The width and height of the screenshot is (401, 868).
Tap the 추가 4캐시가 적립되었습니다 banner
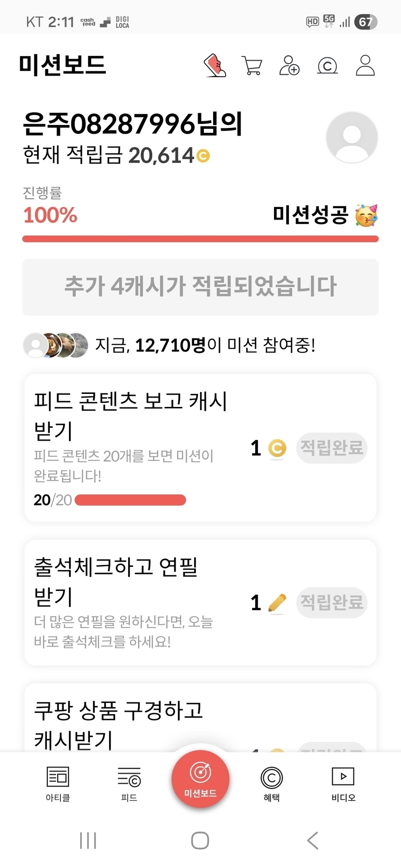click(x=200, y=287)
